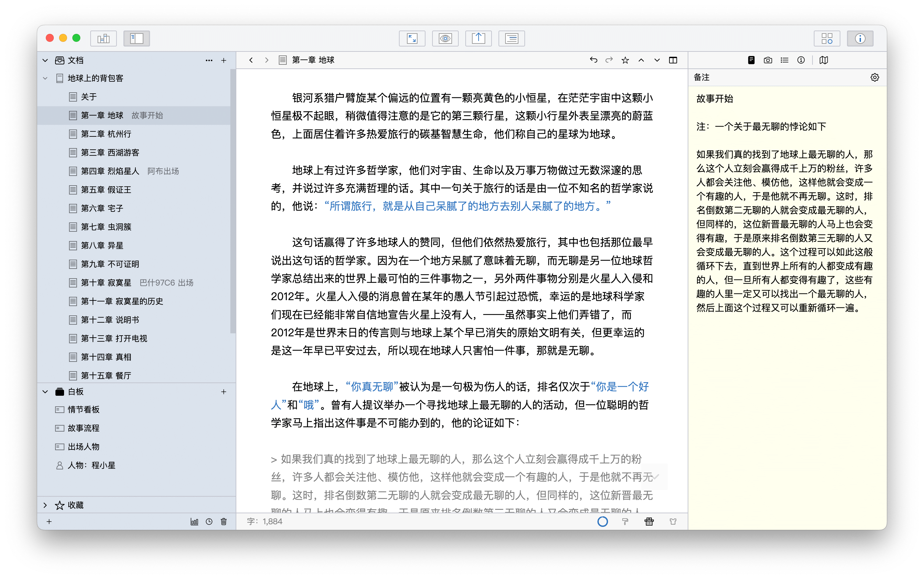
Task: Expand the 收藏 favorites section
Action: tap(45, 505)
